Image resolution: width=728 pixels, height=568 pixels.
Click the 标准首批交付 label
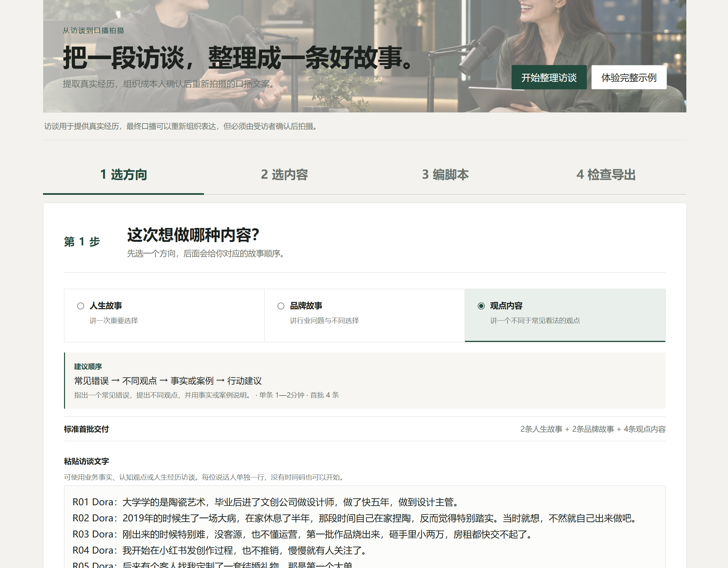86,429
